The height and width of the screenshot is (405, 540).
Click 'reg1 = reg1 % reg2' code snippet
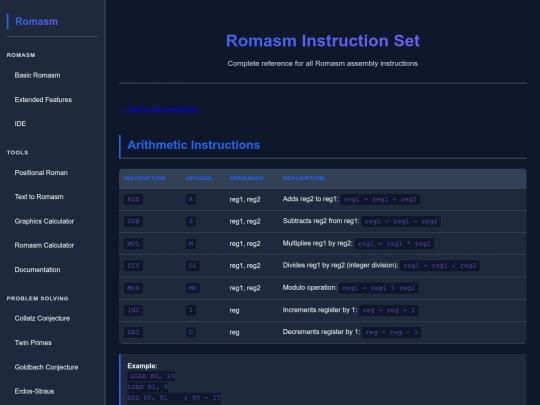(379, 288)
